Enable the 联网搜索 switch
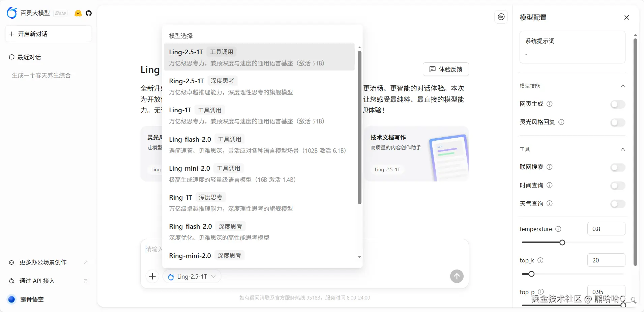The width and height of the screenshot is (644, 312). pyautogui.click(x=618, y=167)
